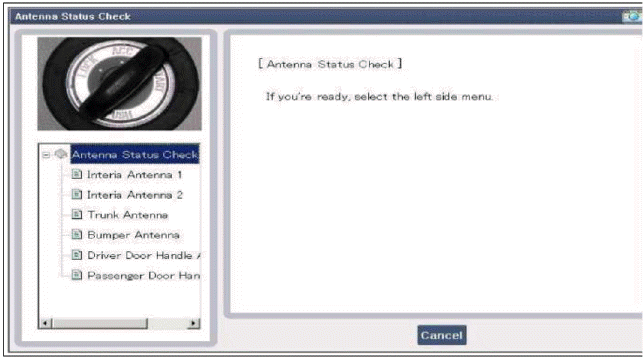Click the 'If you're ready, select the left side menu' text
The image size is (644, 360).
[x=379, y=97]
